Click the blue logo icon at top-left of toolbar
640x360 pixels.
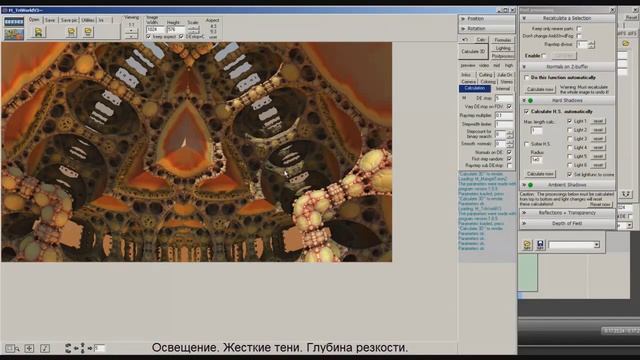click(14, 21)
